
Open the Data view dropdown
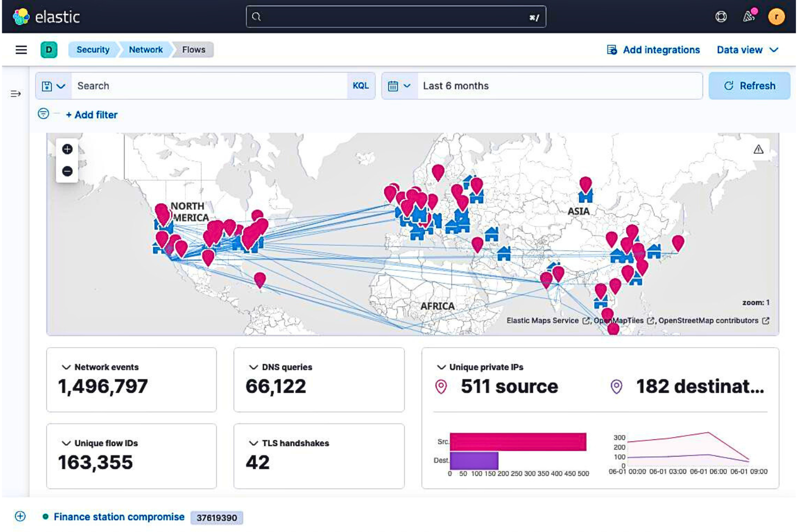[x=747, y=50]
